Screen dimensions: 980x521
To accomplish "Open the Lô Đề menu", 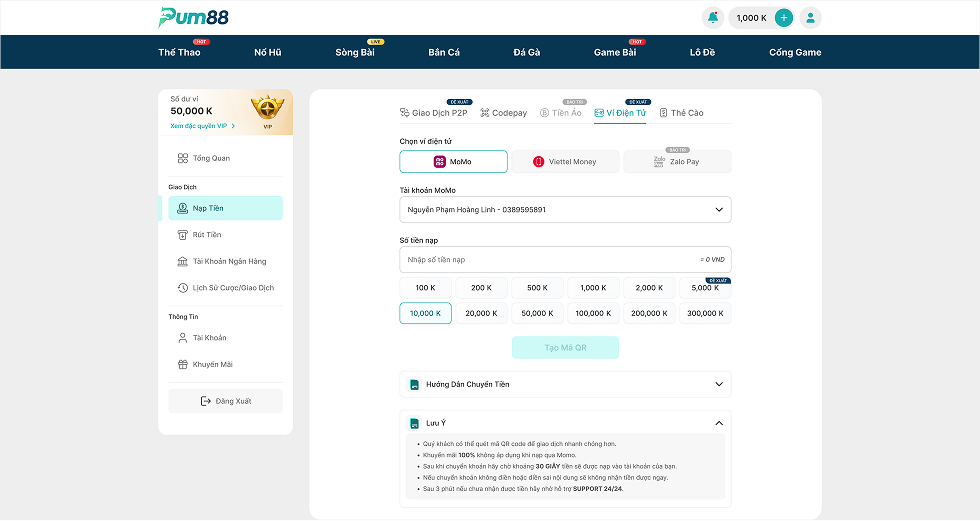I will pos(702,52).
